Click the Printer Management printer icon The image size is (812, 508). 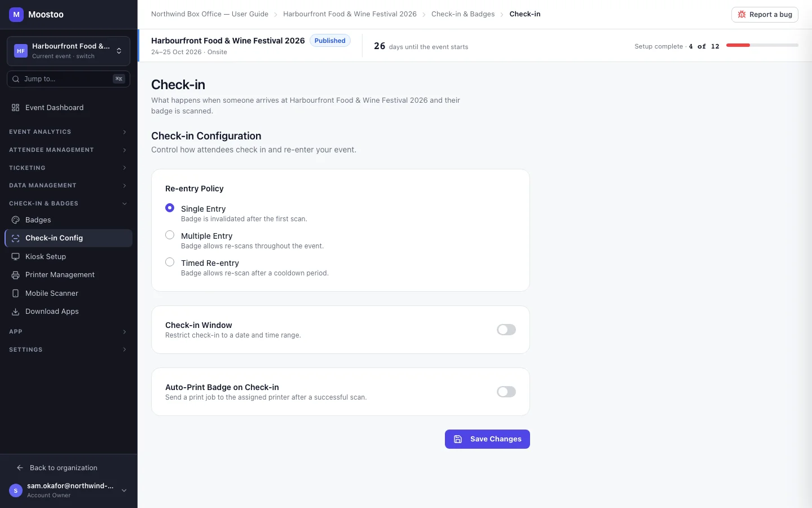tap(16, 275)
